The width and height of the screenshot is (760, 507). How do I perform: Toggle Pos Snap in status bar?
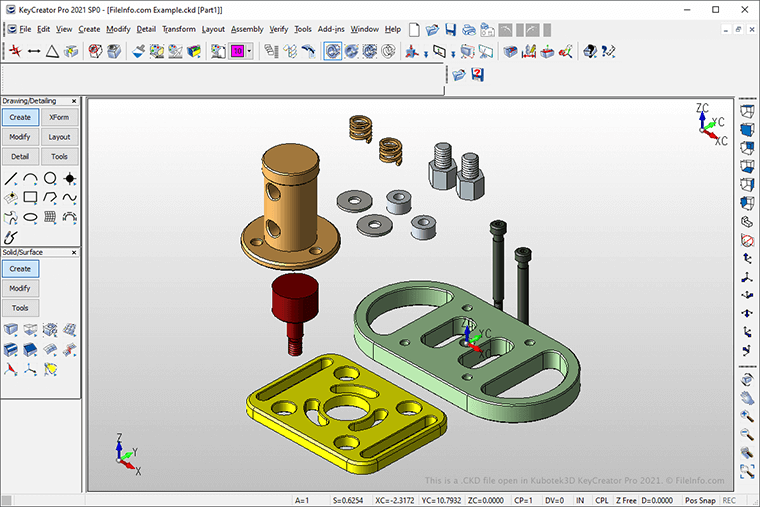699,500
